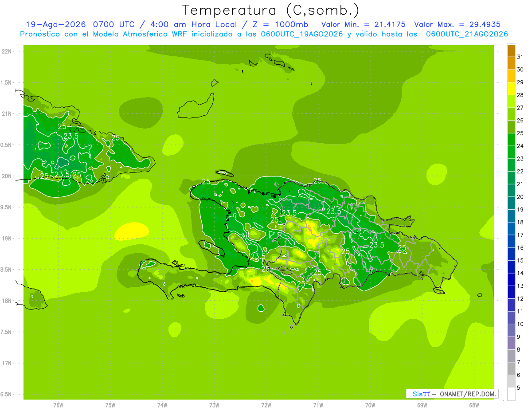Click the legend value '5'
532x411 pixels.
pyautogui.click(x=519, y=388)
